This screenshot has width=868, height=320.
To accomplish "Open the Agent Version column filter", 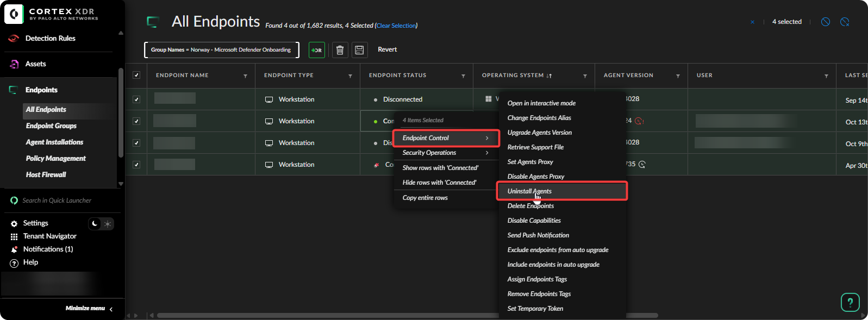I will point(678,76).
